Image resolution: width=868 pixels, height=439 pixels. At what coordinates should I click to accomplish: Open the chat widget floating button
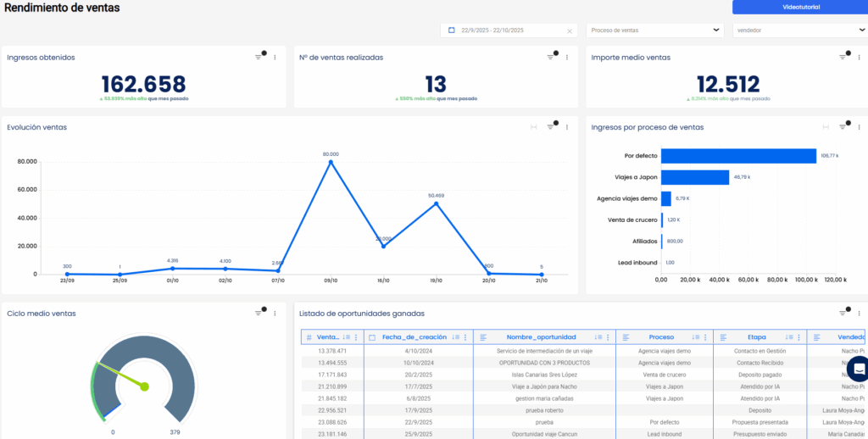point(858,369)
